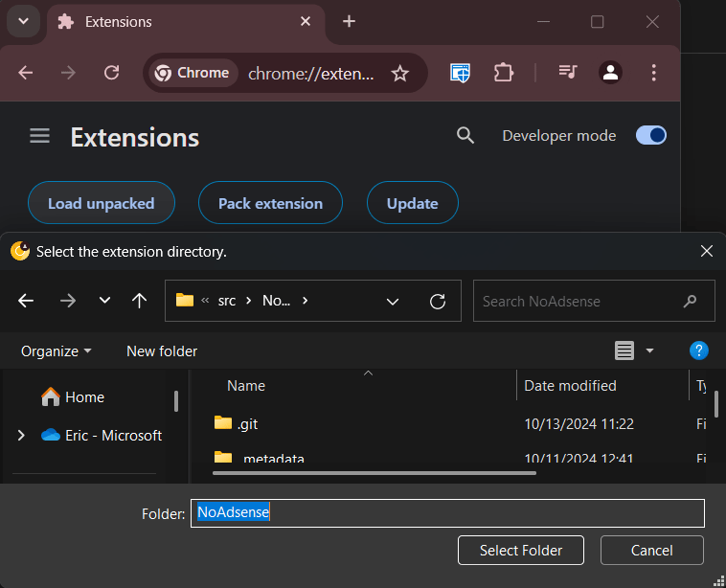Click the Folder name input field

pyautogui.click(x=447, y=513)
